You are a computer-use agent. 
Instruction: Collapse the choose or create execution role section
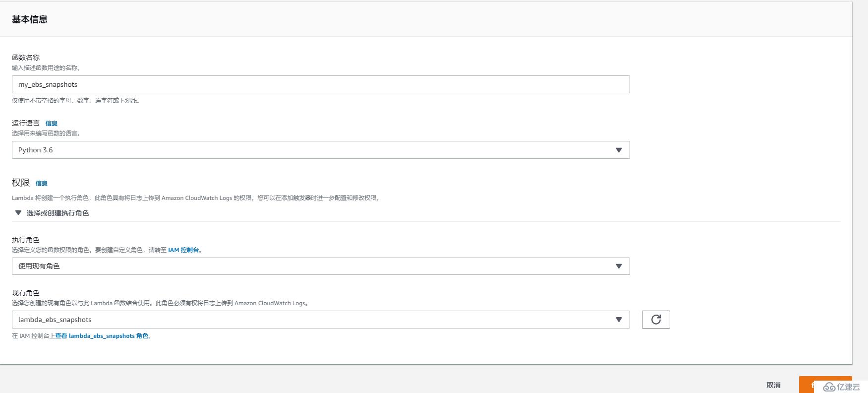[52, 213]
